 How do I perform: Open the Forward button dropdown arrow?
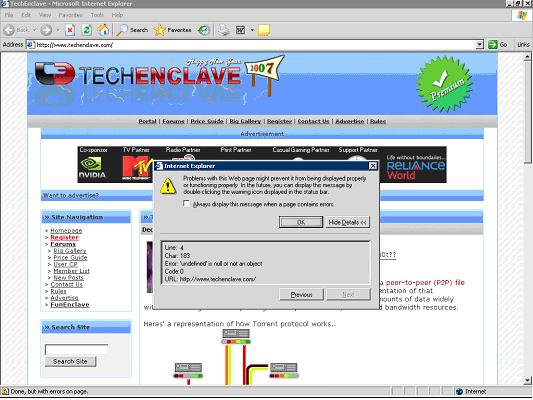pos(57,30)
